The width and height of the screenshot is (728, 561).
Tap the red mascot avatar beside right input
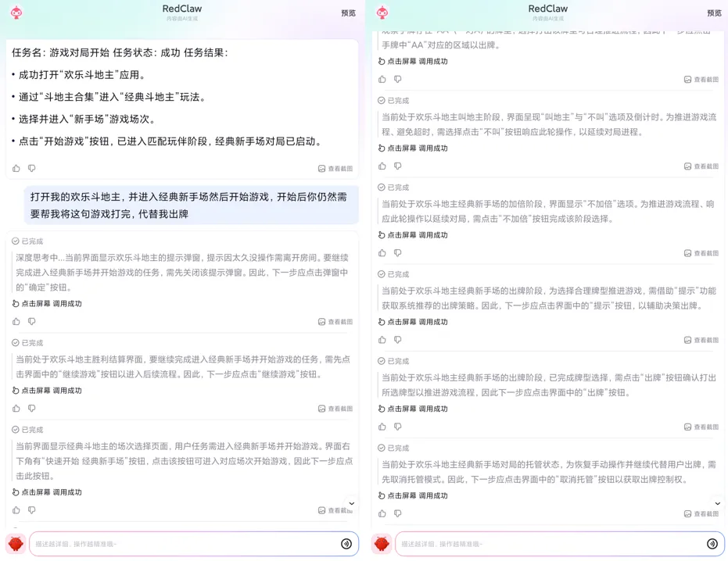click(382, 544)
